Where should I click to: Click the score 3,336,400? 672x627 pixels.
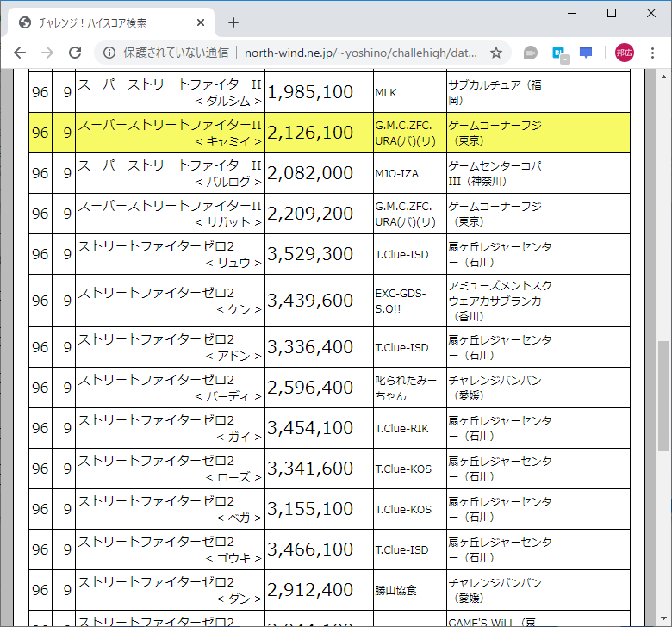[310, 347]
